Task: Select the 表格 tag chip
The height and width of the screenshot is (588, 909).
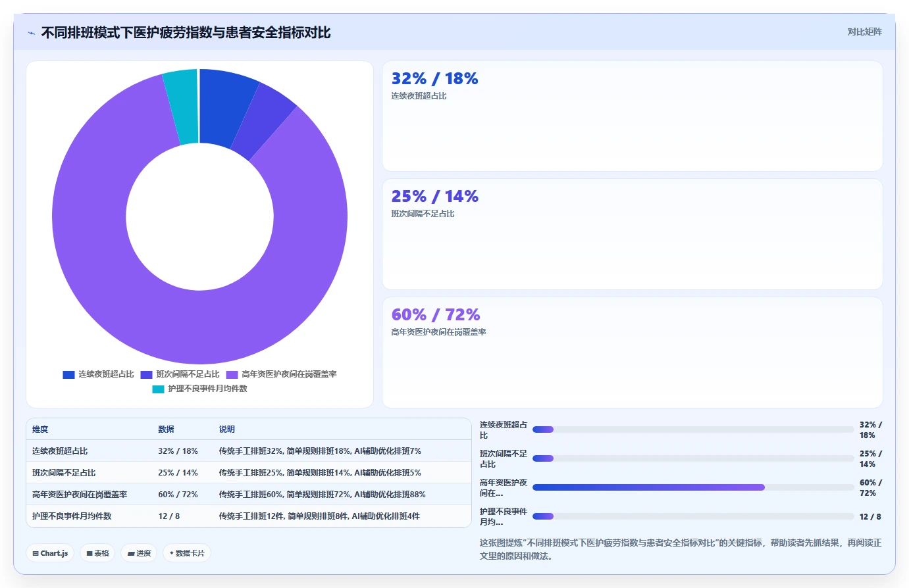Action: 98,553
